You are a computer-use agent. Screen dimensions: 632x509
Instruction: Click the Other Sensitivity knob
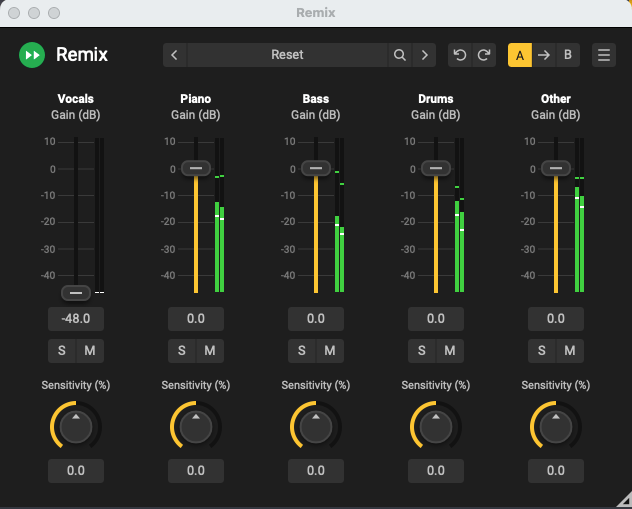click(x=556, y=428)
